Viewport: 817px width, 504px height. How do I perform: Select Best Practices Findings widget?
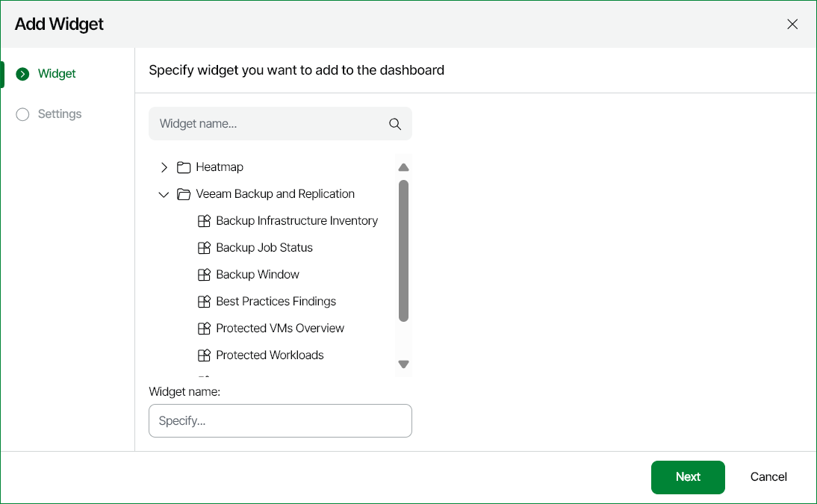click(x=276, y=301)
